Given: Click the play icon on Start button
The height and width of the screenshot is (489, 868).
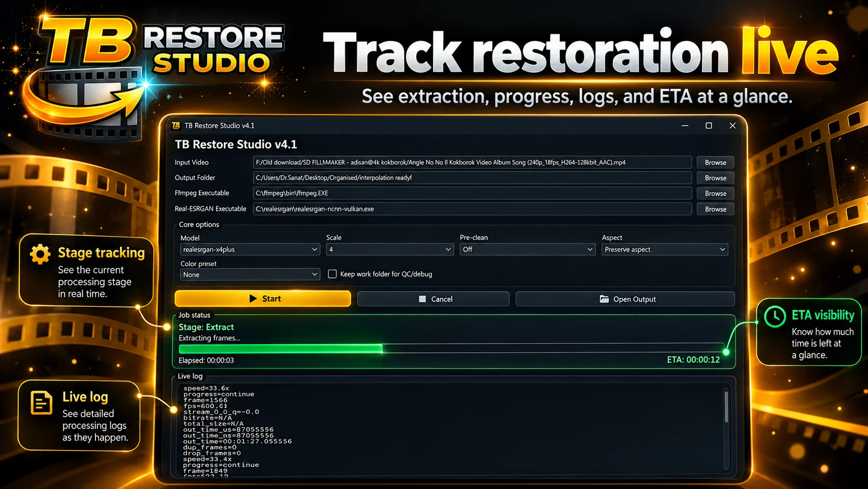Looking at the screenshot, I should point(253,299).
